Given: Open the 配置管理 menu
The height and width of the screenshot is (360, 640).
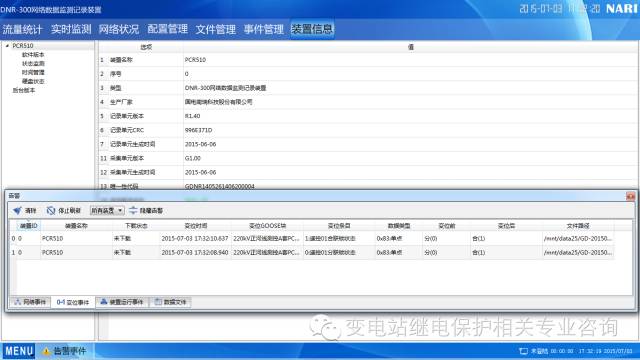Looking at the screenshot, I should tap(167, 29).
